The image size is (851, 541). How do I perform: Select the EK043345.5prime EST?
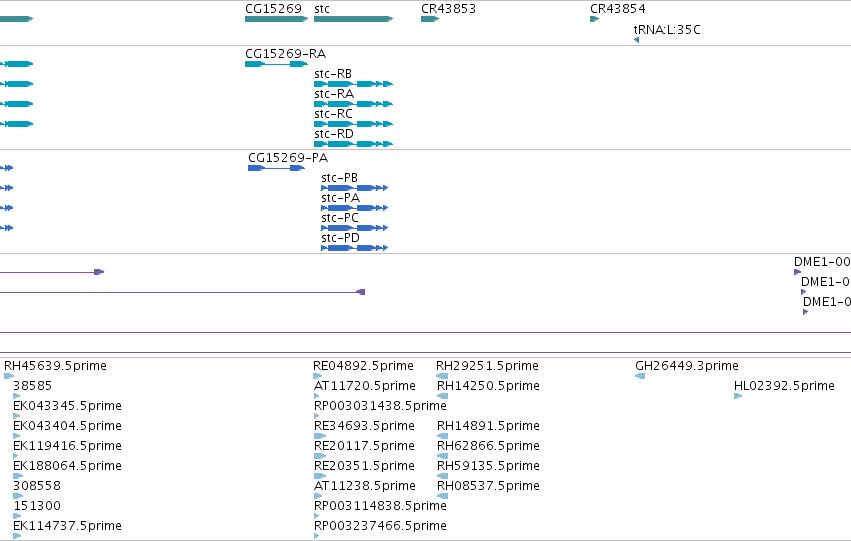click(67, 406)
